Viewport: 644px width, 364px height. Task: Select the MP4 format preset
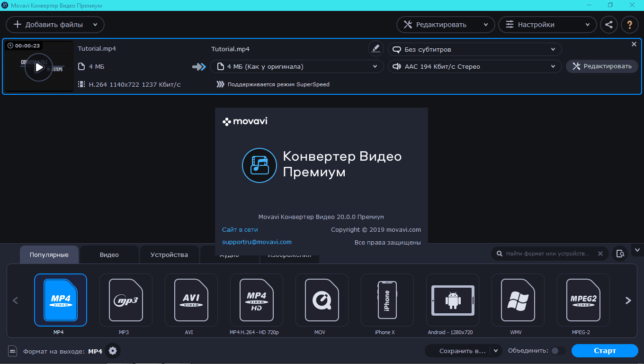(60, 300)
